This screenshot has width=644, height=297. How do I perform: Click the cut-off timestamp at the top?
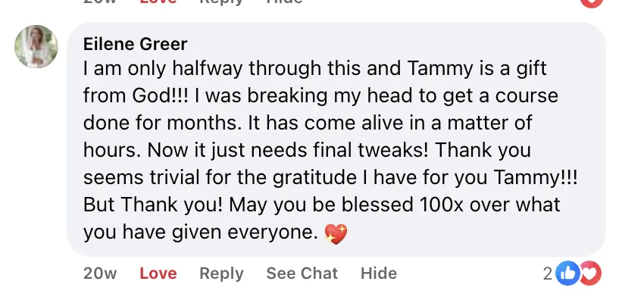pos(100,2)
